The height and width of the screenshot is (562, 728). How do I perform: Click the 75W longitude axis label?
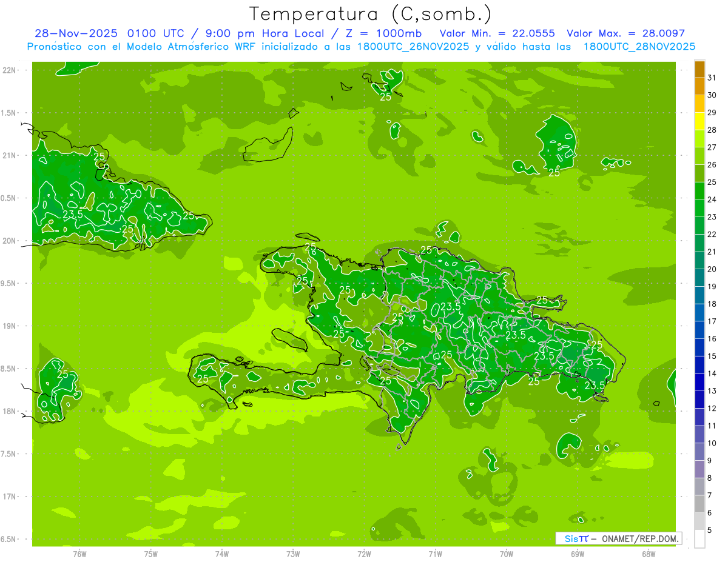tap(150, 554)
